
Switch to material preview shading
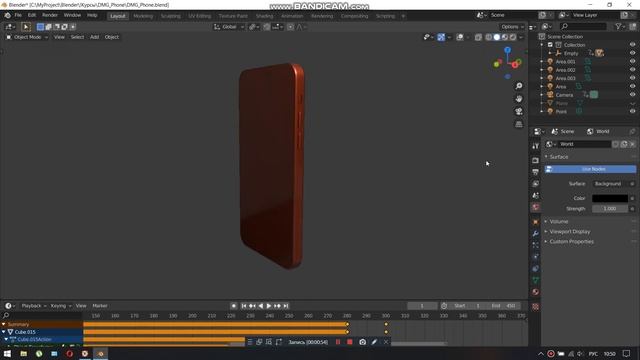click(505, 37)
